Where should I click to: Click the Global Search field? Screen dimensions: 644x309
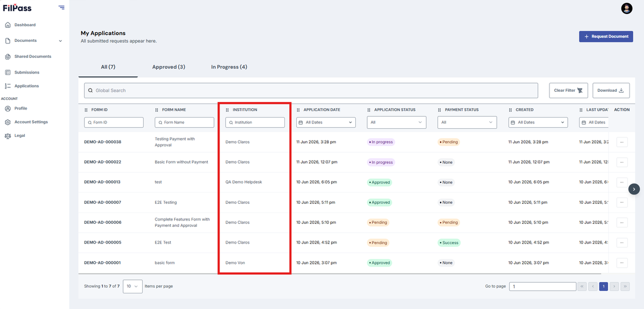(311, 90)
